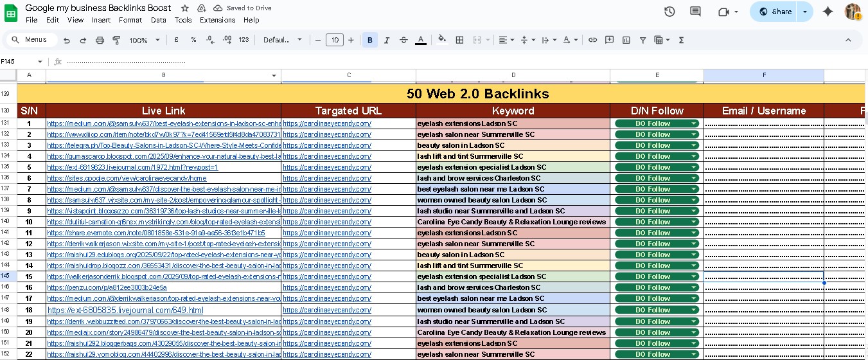Open DO Follow dropdown in row 1

pyautogui.click(x=693, y=123)
